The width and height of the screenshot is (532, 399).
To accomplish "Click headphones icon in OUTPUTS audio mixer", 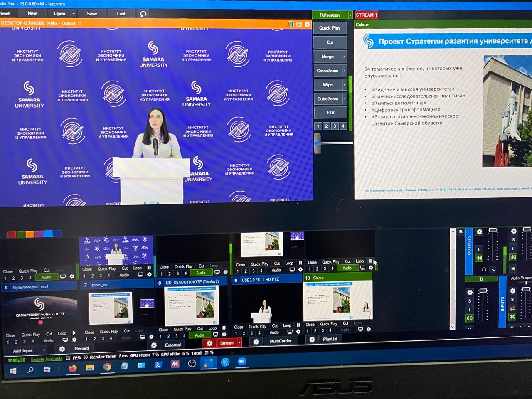I will pos(484,270).
